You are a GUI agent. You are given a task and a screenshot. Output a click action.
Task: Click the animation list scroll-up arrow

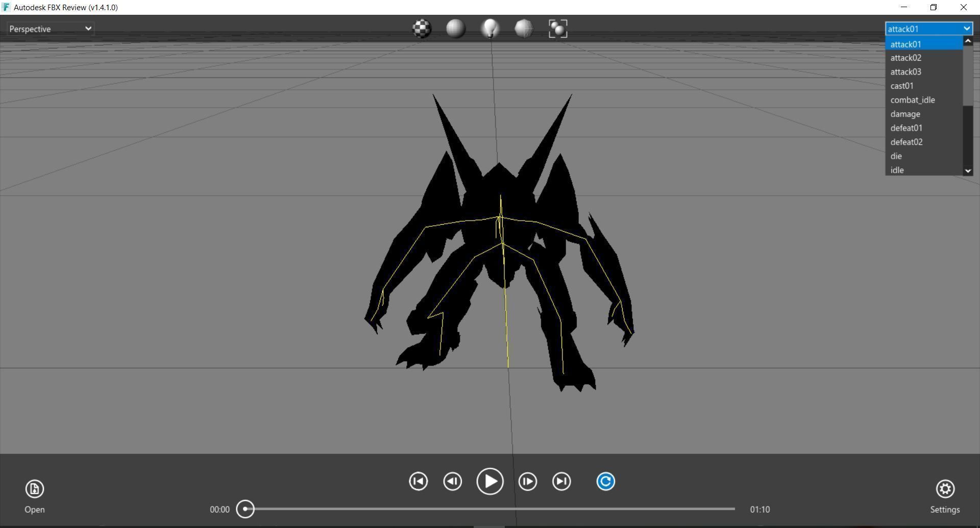[968, 41]
